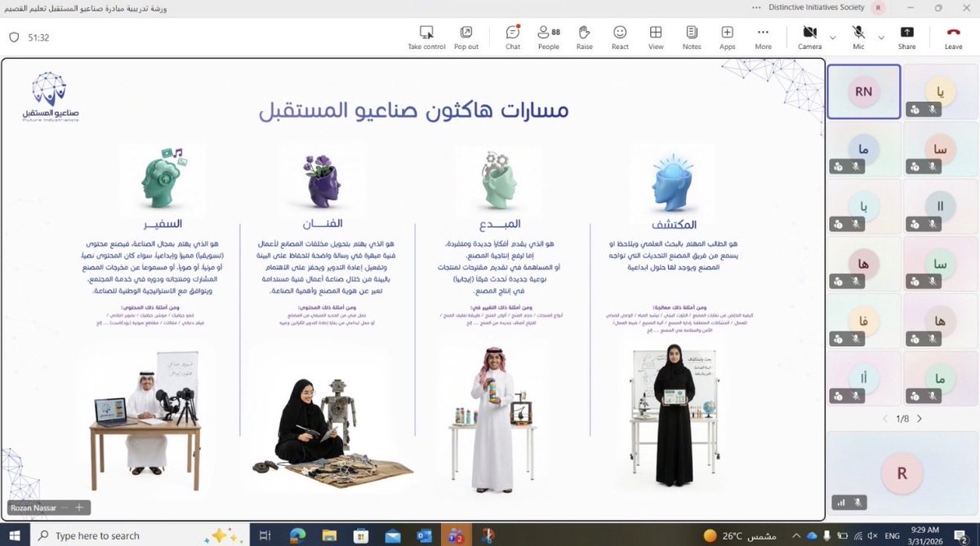Viewport: 980px width, 546px height.
Task: Click the 1/8 page indicator
Action: 902,419
